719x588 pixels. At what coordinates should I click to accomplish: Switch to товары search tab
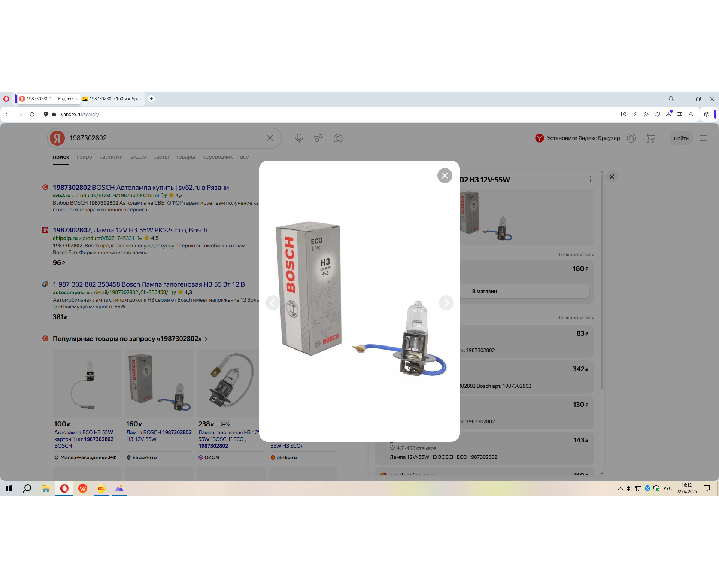click(x=185, y=157)
